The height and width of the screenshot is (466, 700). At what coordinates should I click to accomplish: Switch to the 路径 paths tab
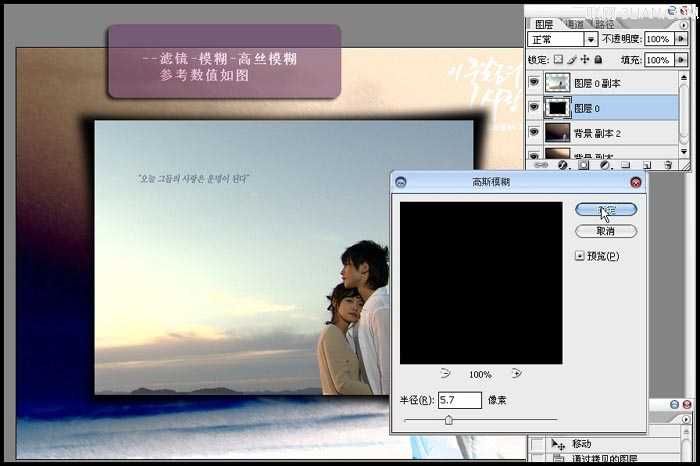(604, 24)
